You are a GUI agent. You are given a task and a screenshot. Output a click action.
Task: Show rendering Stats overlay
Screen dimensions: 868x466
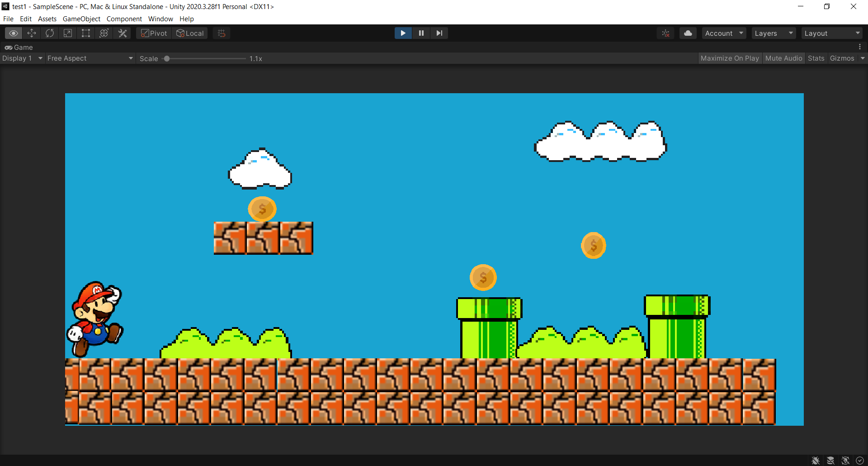(816, 58)
